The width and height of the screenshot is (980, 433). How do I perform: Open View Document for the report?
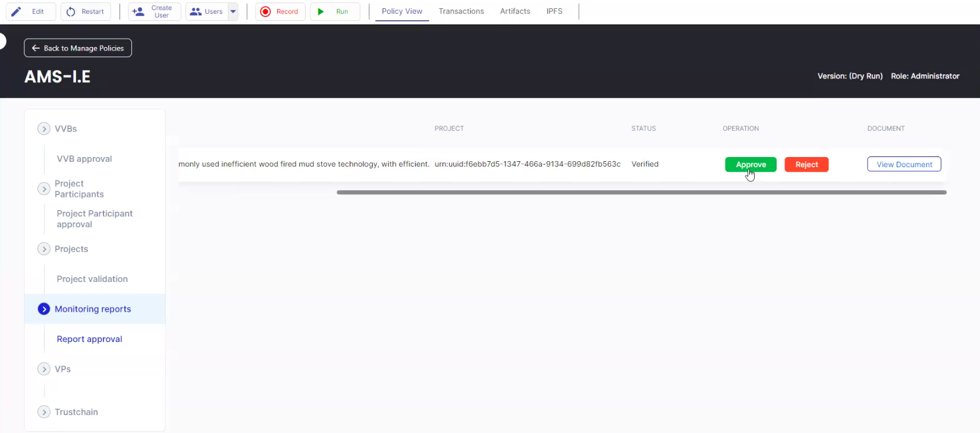[904, 164]
